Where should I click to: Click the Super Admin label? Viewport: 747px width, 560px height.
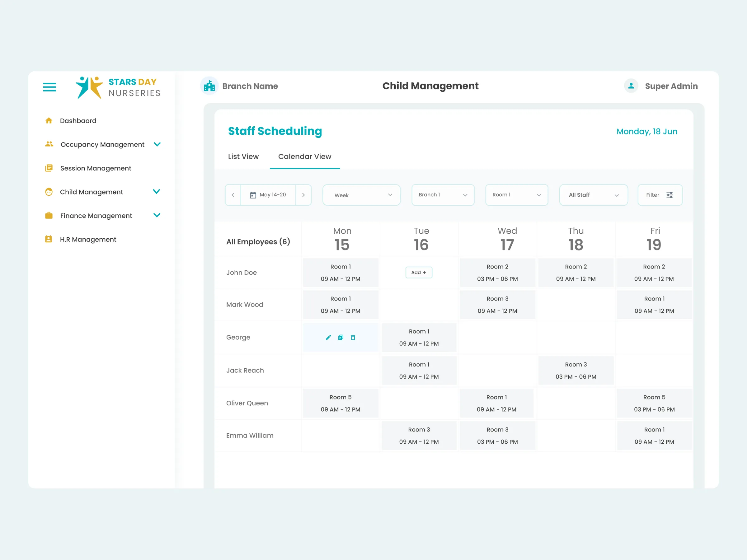[671, 86]
